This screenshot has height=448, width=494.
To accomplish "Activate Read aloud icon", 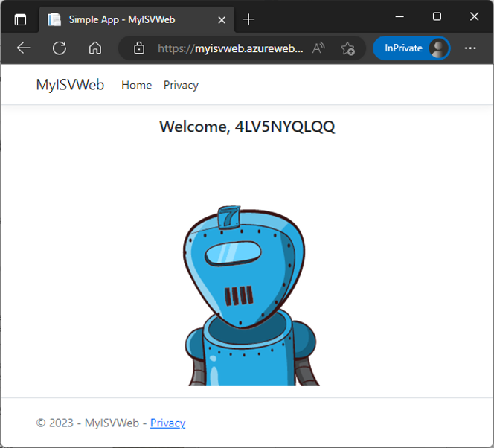I will (x=318, y=48).
